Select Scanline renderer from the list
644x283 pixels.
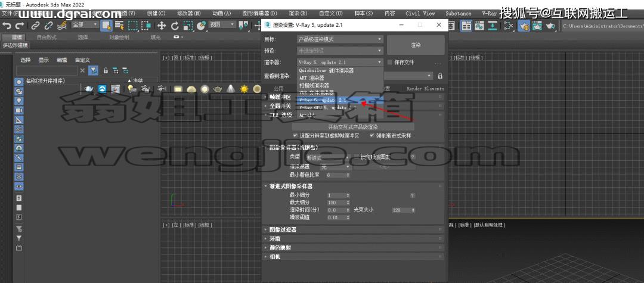[340, 85]
